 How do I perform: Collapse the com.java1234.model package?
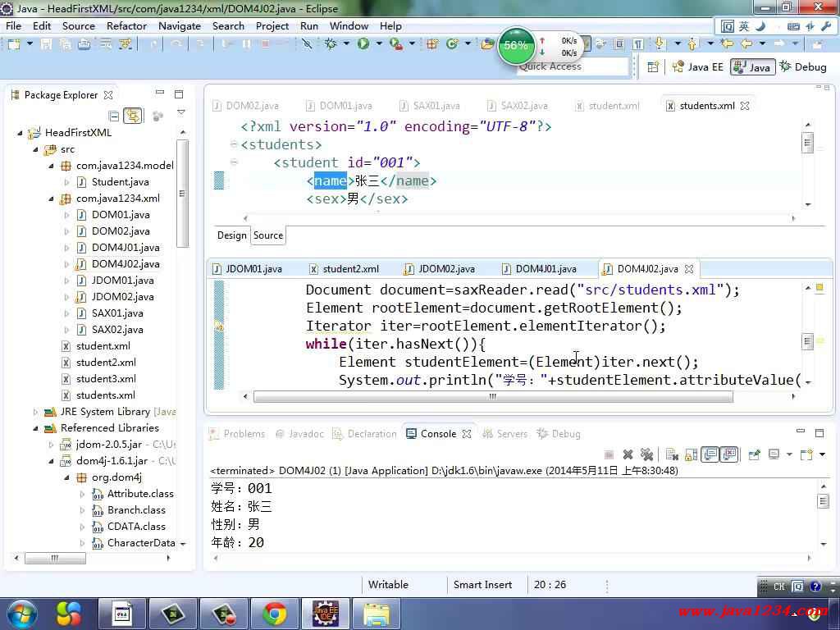pyautogui.click(x=51, y=166)
